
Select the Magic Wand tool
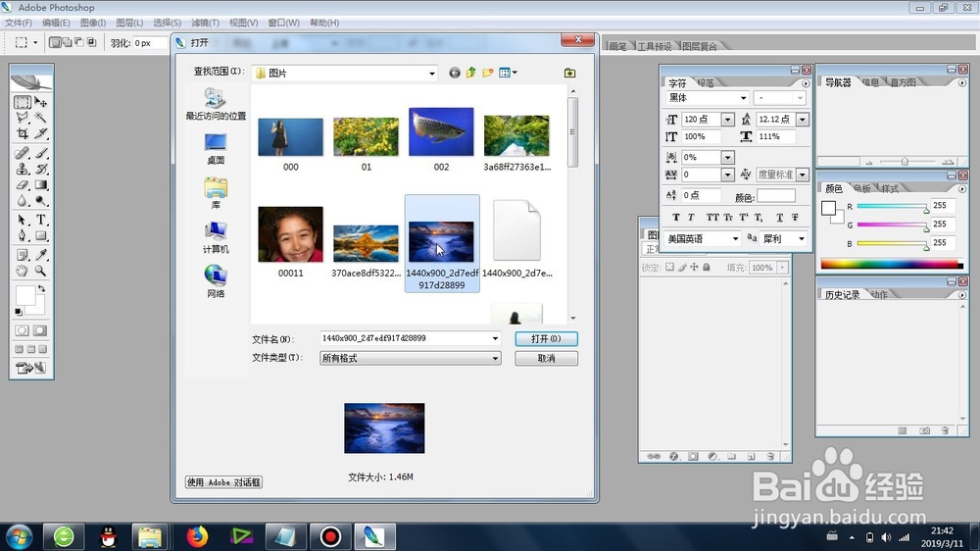(41, 118)
